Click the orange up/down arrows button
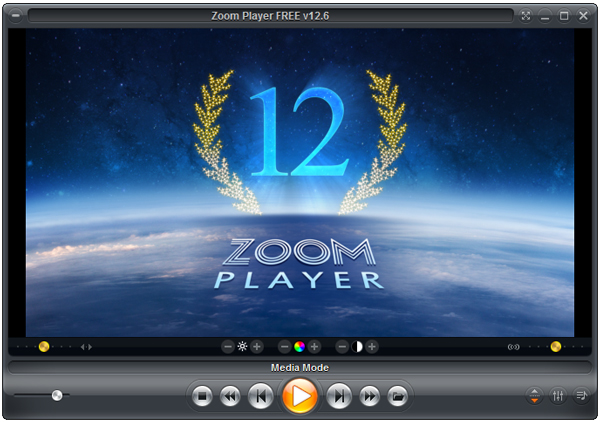The width and height of the screenshot is (600, 422). 534,396
